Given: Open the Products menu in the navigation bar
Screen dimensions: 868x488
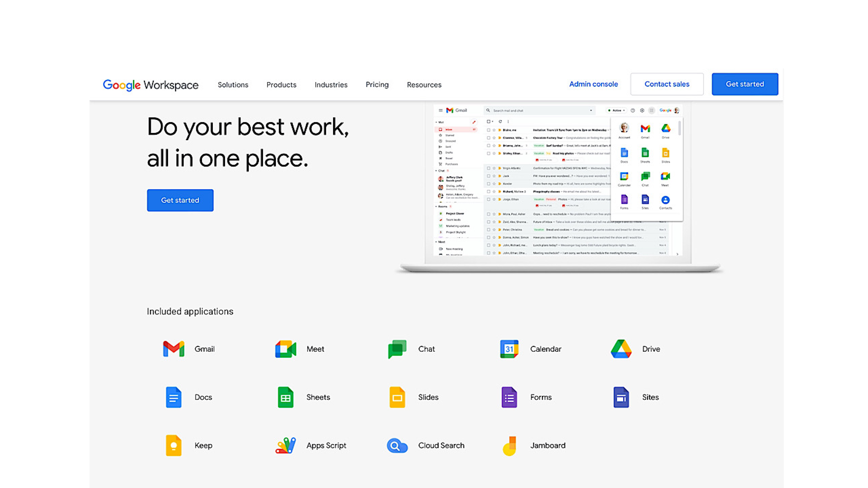Looking at the screenshot, I should pos(281,84).
